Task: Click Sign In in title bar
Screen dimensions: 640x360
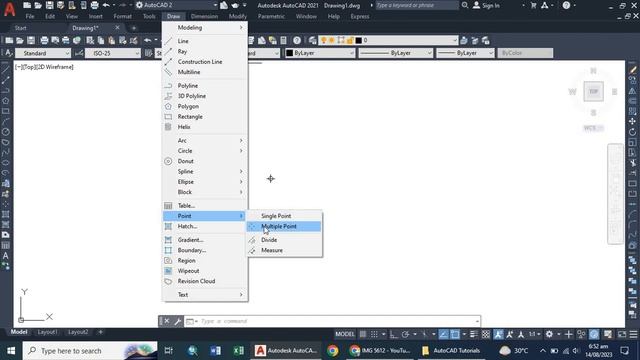Action: 486,6
